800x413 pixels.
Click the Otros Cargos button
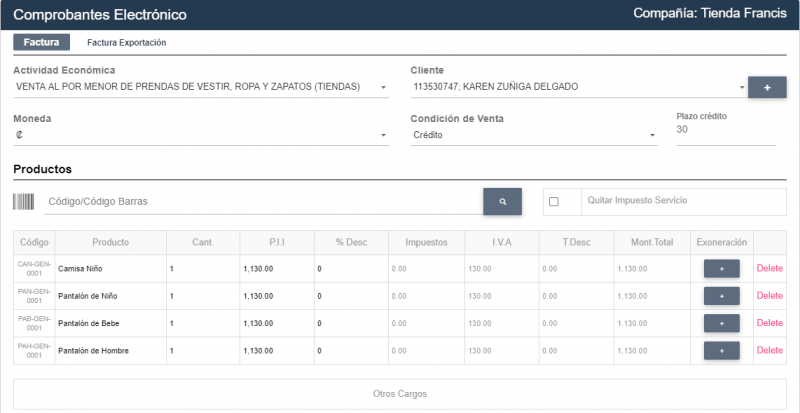tap(400, 393)
